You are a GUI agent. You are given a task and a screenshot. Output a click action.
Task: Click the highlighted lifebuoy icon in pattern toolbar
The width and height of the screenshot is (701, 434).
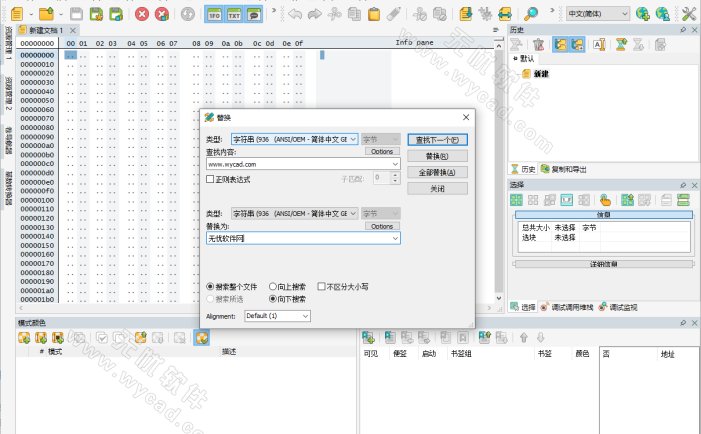click(202, 337)
